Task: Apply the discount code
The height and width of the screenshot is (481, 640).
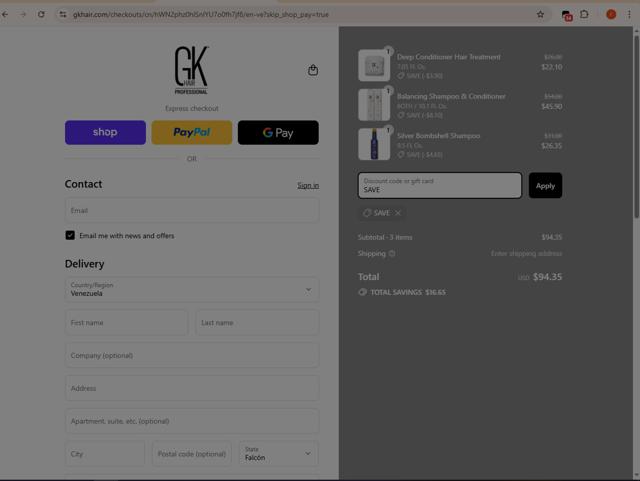Action: 545,185
